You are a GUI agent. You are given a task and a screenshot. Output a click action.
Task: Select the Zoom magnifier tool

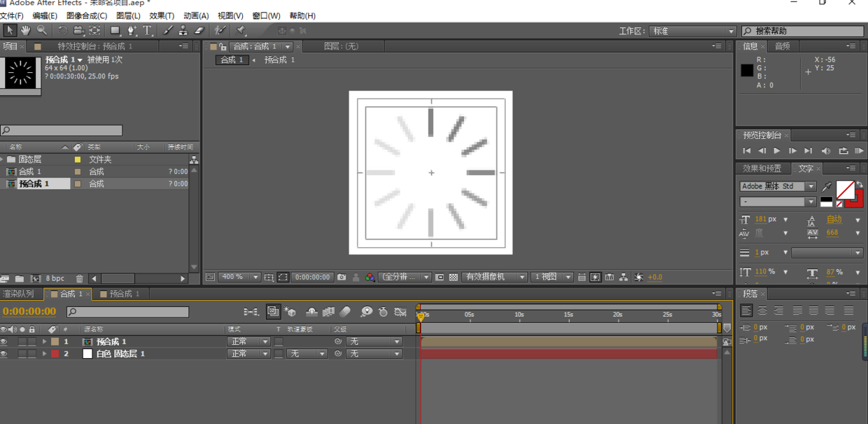click(42, 30)
